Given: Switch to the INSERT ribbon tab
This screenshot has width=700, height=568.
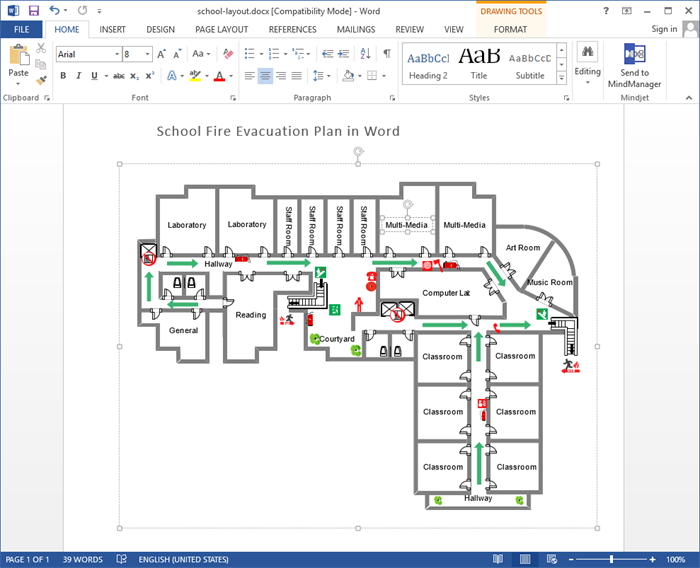Looking at the screenshot, I should coord(112,30).
